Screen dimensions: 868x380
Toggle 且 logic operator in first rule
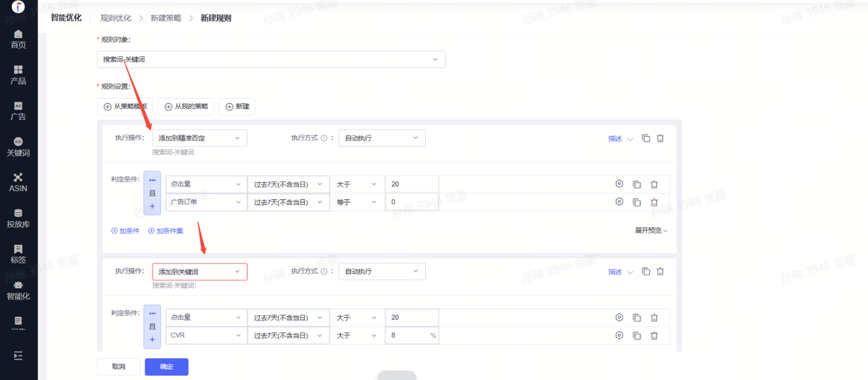click(x=152, y=193)
